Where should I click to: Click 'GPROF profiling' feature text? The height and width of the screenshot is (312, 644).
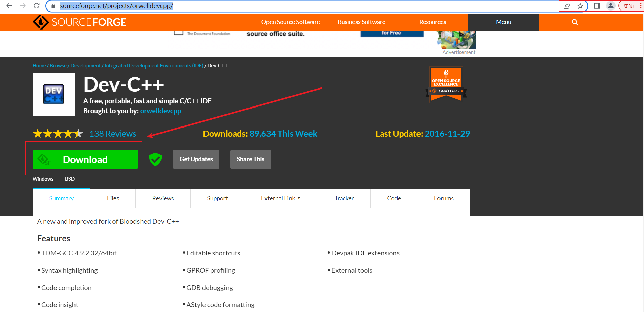[x=211, y=270]
